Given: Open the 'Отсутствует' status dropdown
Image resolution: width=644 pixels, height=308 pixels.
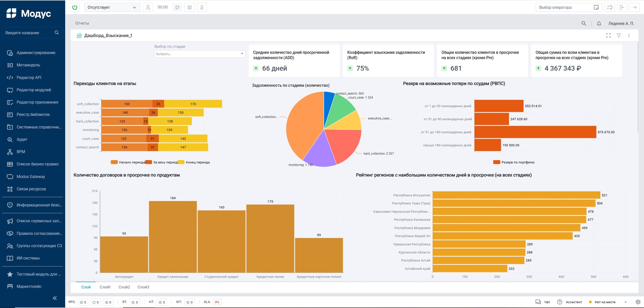Looking at the screenshot, I should pos(112,7).
